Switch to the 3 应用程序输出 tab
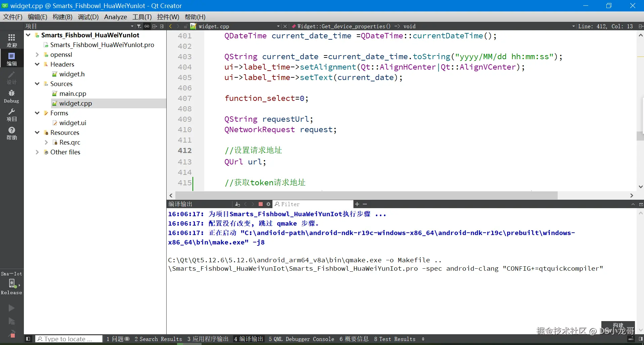The image size is (644, 345). (x=208, y=339)
